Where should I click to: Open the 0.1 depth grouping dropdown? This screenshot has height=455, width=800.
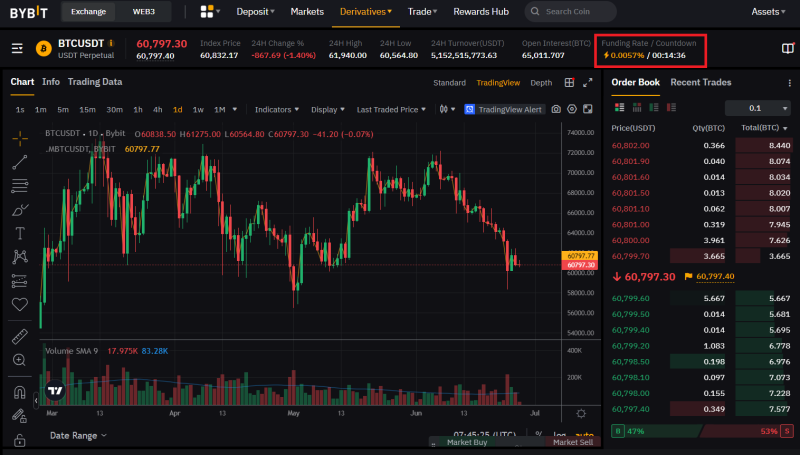pyautogui.click(x=758, y=108)
